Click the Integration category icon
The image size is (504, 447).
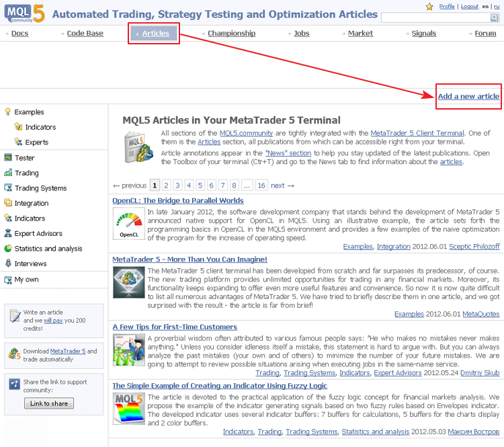(x=8, y=202)
